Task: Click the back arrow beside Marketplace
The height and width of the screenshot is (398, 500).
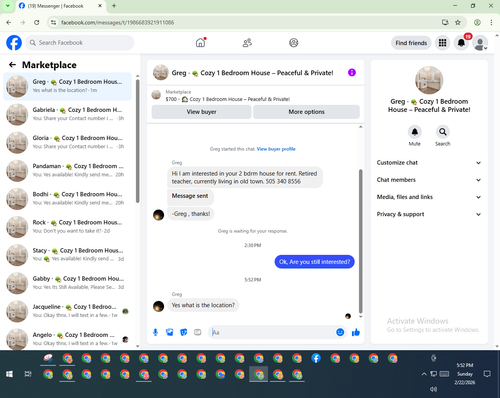Action: (x=12, y=65)
